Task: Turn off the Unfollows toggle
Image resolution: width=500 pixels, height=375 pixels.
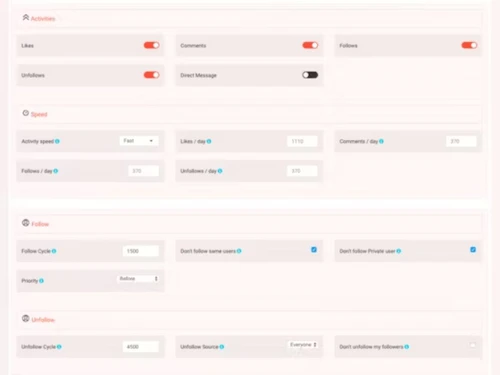Action: pyautogui.click(x=151, y=75)
